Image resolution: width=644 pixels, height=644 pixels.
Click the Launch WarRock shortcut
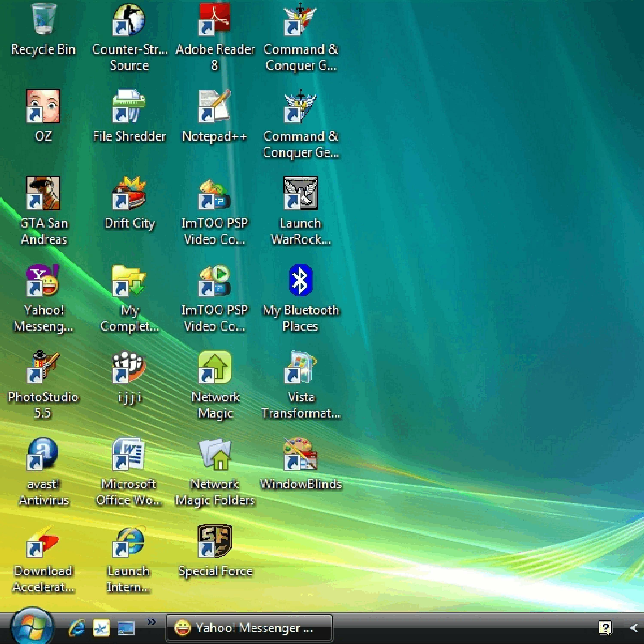pyautogui.click(x=301, y=193)
